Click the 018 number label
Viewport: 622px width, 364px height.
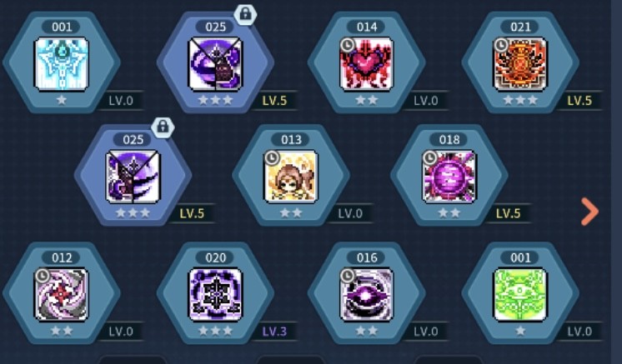[449, 139]
